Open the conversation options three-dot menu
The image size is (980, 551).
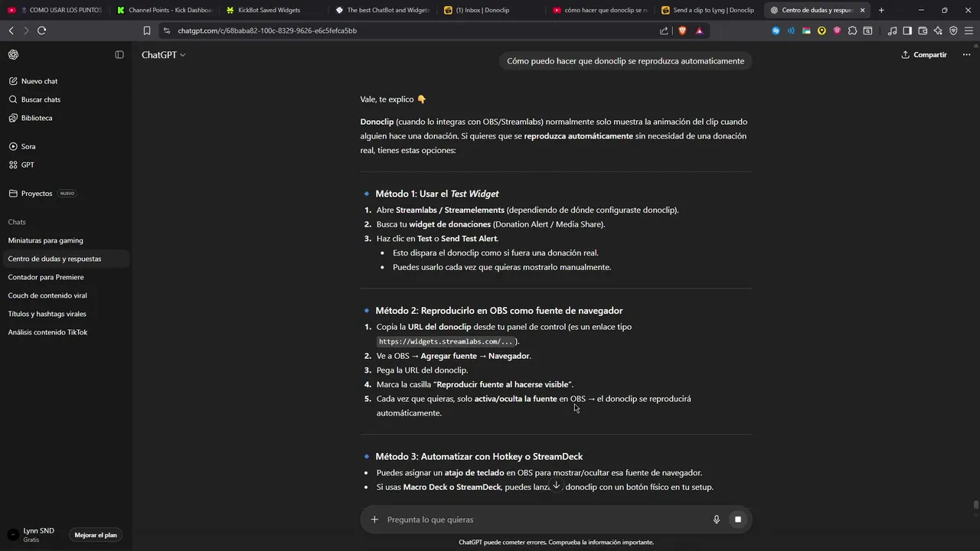tap(966, 55)
